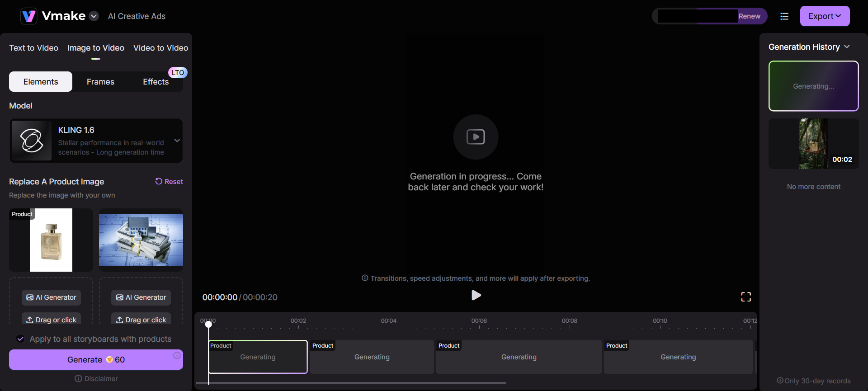
Task: Click the Vmake logo icon
Action: tap(29, 16)
